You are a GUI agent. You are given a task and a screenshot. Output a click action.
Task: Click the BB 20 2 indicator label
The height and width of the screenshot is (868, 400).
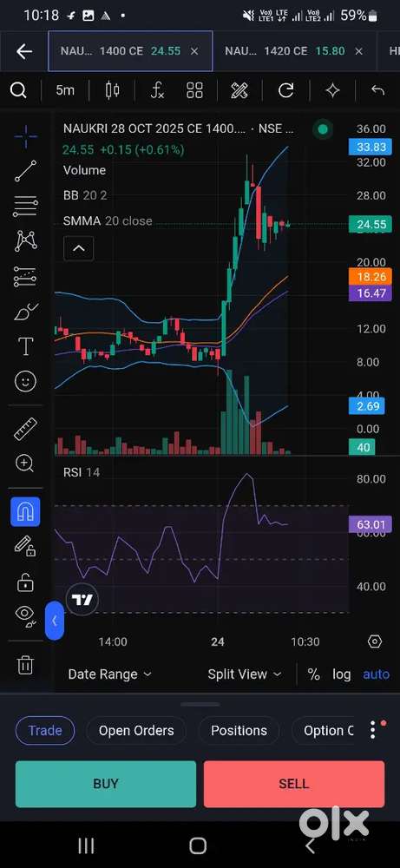85,195
